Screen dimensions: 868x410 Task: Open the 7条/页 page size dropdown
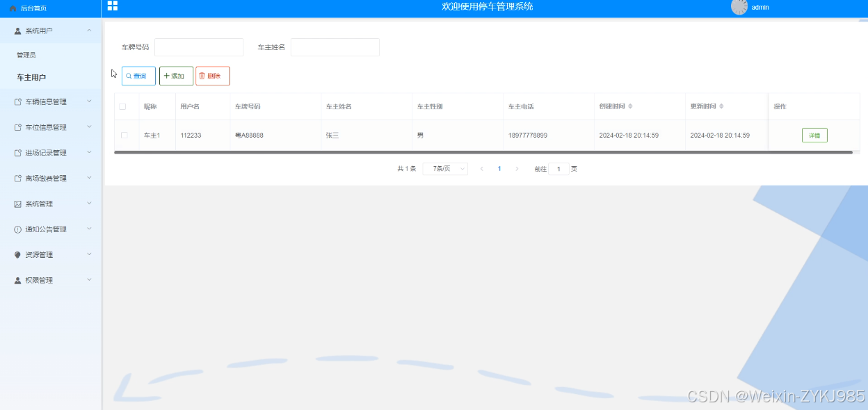(x=445, y=169)
